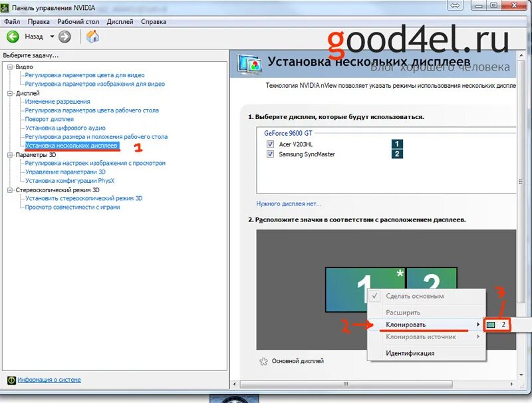Image resolution: width=532 pixels, height=403 pixels.
Task: Collapse the Видео tree group
Action: [10, 67]
